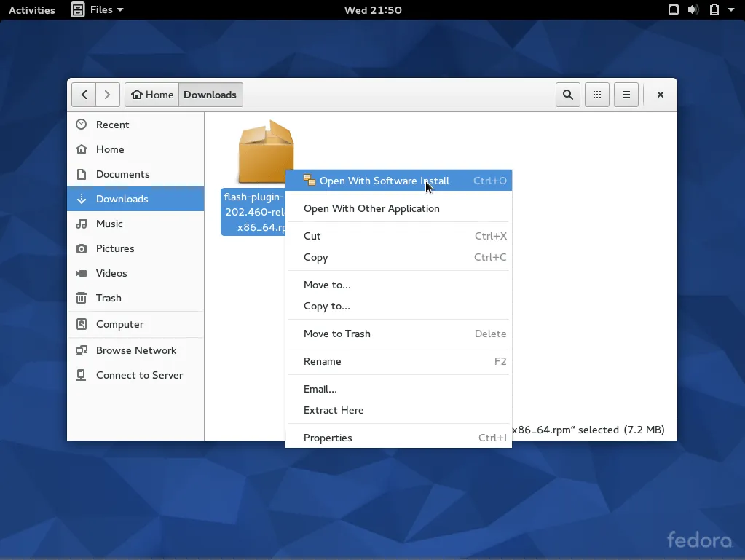Viewport: 745px width, 560px height.
Task: Open Properties from the context menu
Action: tap(328, 438)
